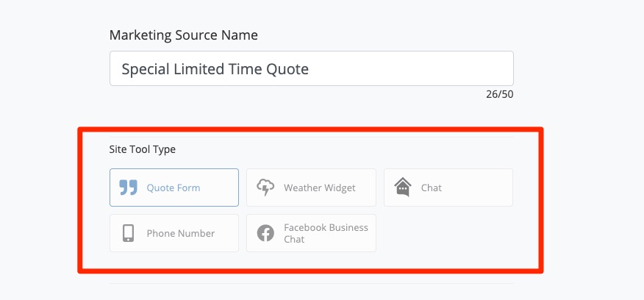This screenshot has height=300, width=644.
Task: Click the storm cloud Weather Widget icon
Action: (265, 187)
